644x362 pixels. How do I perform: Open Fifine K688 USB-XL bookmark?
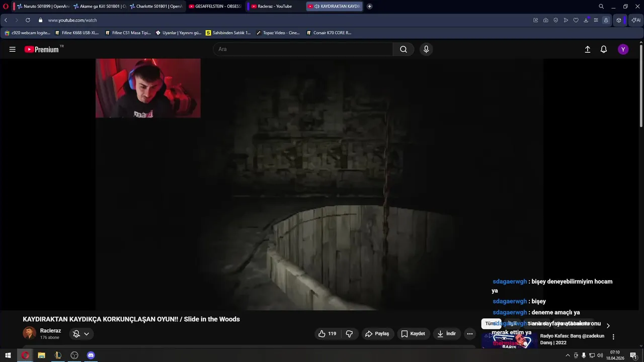77,33
